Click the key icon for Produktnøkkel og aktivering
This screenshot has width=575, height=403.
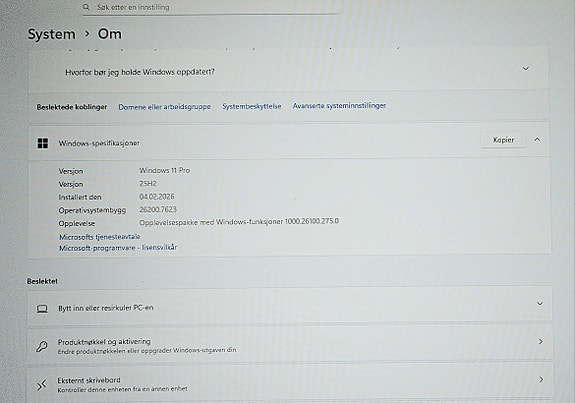[x=42, y=346]
